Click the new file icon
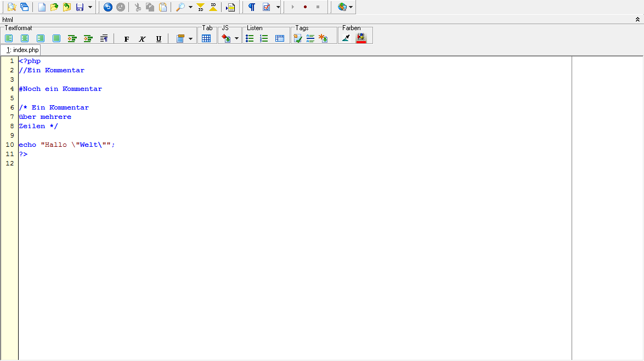 coord(42,7)
